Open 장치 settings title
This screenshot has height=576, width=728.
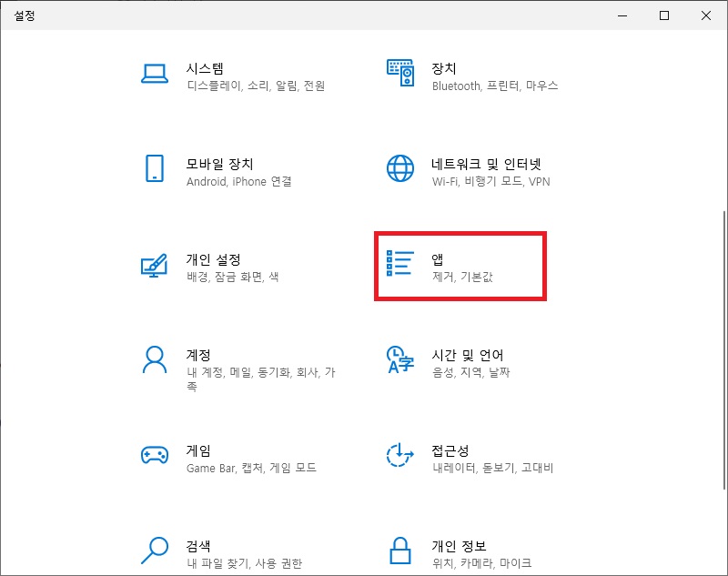point(444,68)
